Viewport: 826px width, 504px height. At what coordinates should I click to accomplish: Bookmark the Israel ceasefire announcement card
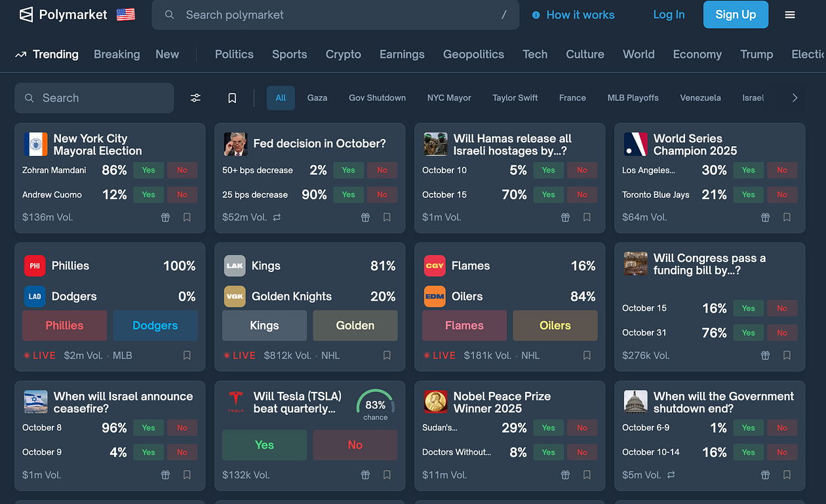tap(187, 475)
